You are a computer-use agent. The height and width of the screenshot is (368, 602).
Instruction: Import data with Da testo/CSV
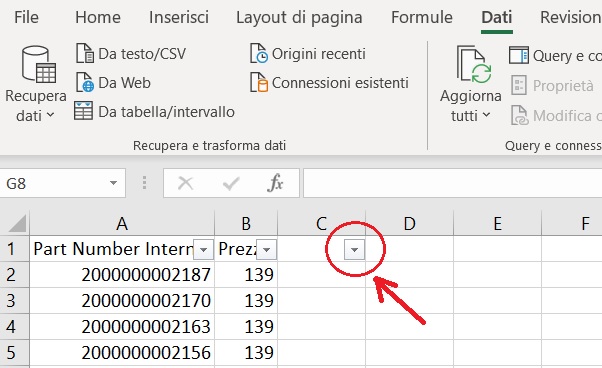pyautogui.click(x=131, y=54)
